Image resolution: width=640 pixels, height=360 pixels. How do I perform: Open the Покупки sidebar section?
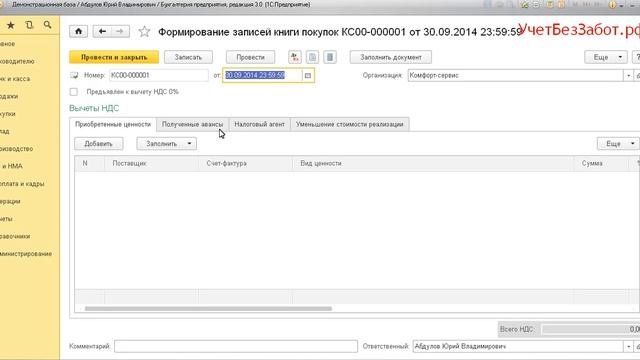click(8, 114)
